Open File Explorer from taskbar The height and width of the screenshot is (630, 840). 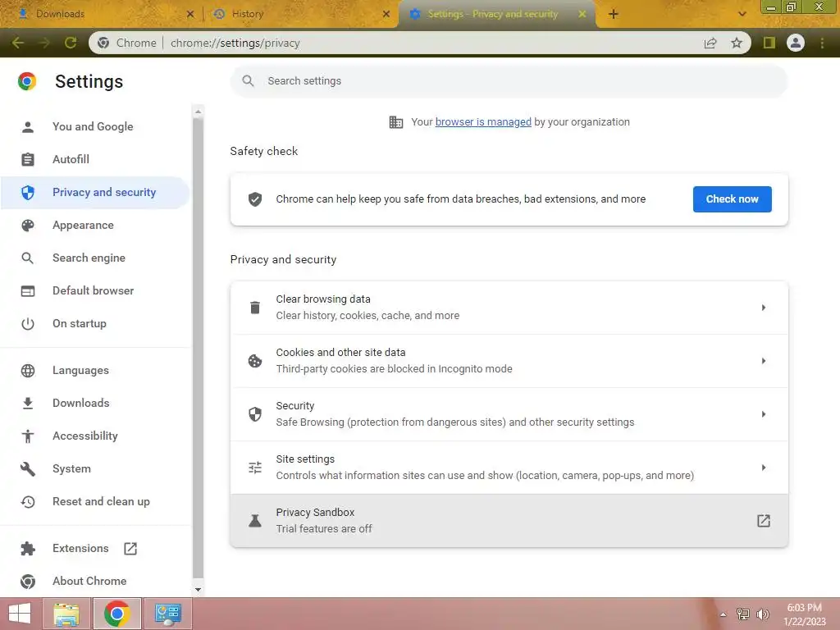67,614
